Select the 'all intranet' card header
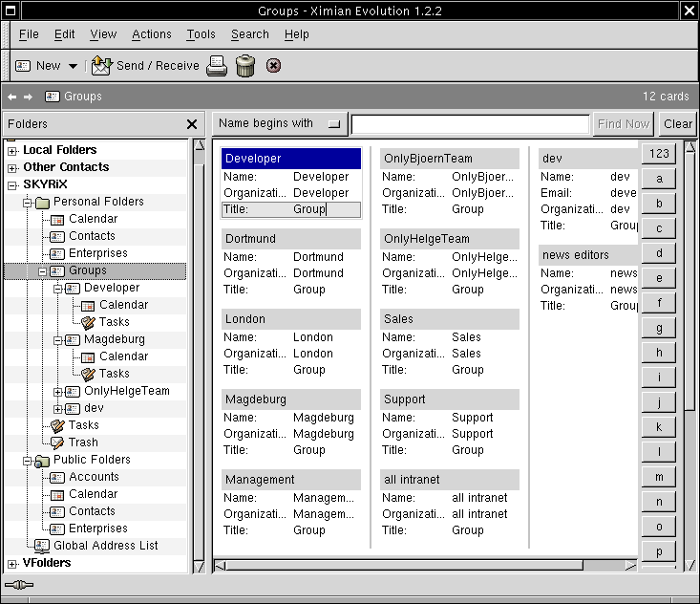Screen dimensions: 700x604 (x=450, y=480)
